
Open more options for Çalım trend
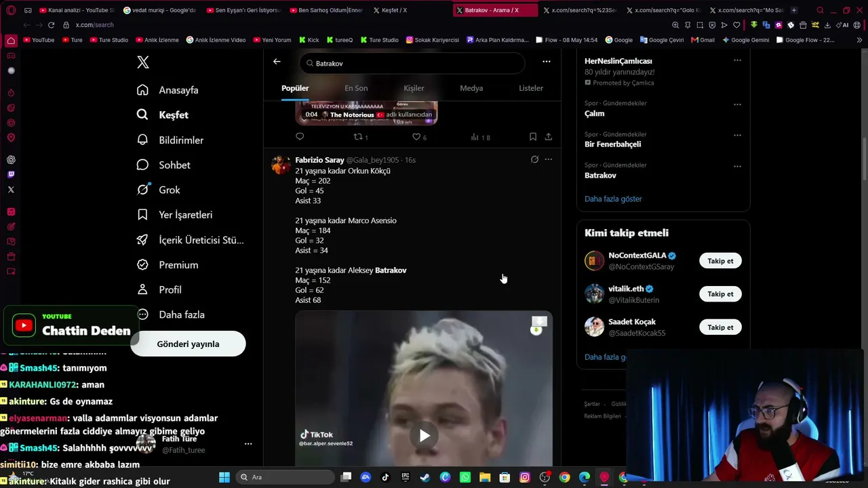point(737,104)
